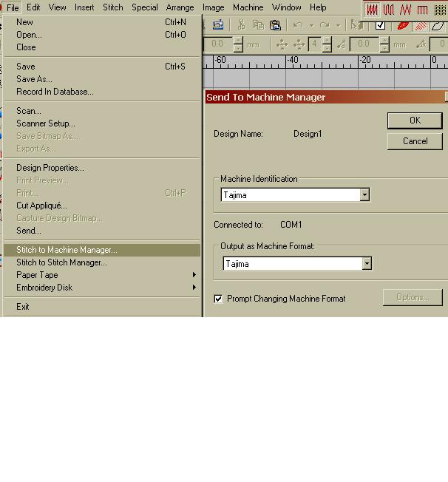Screen dimensions: 448x482
Task: Toggle the checkbox in the top toolbar
Action: tap(380, 25)
